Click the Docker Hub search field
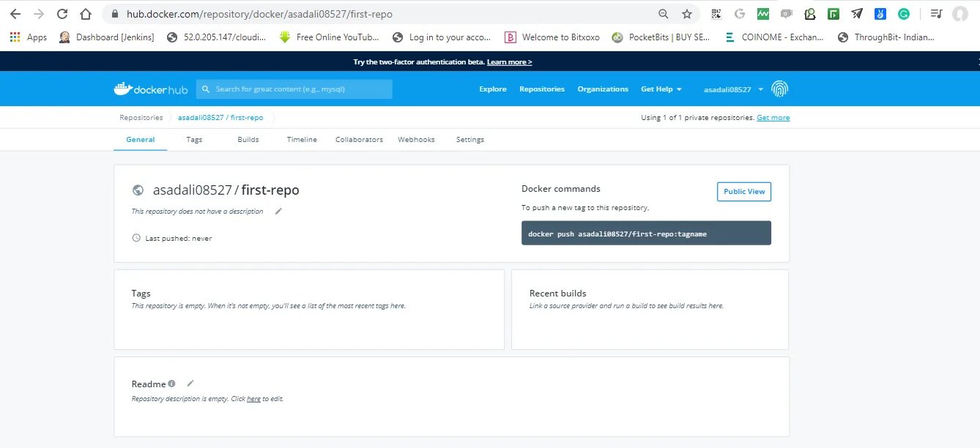Viewport: 980px width, 448px height. [294, 89]
